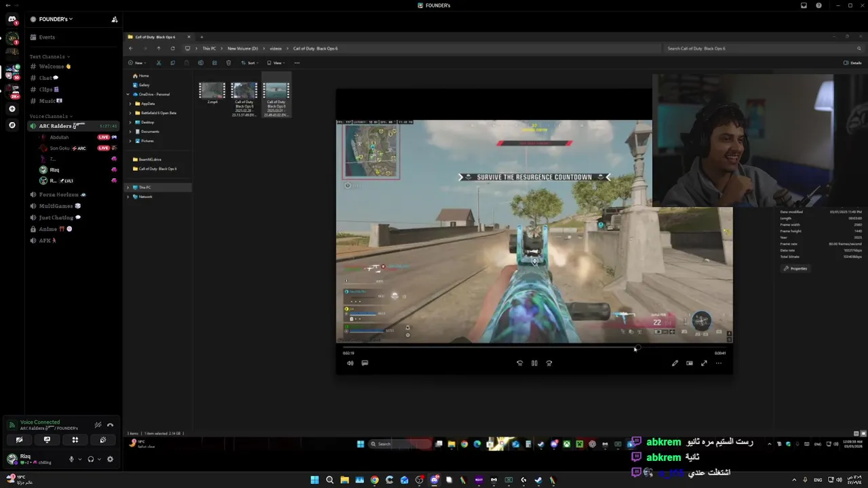Click the edit pencil icon in video player

(675, 363)
